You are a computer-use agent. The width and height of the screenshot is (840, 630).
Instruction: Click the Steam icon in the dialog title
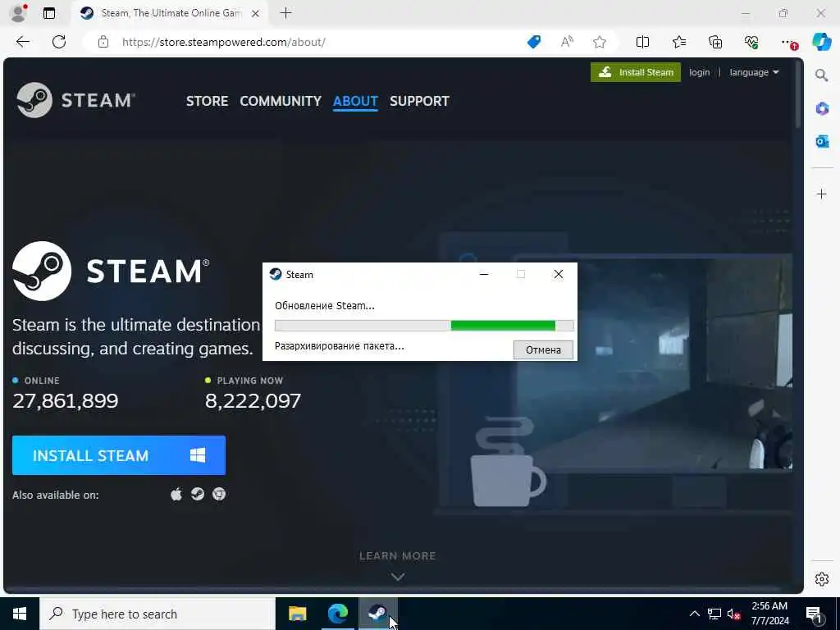276,274
